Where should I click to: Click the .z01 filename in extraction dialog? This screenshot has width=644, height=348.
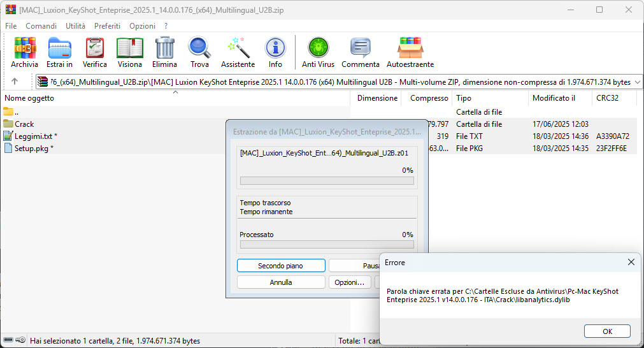coord(324,153)
